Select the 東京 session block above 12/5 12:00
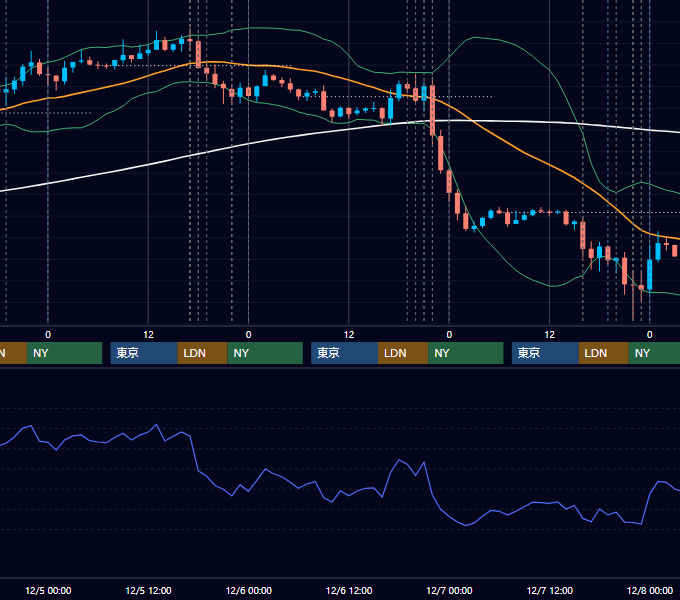The width and height of the screenshot is (680, 600). 144,353
